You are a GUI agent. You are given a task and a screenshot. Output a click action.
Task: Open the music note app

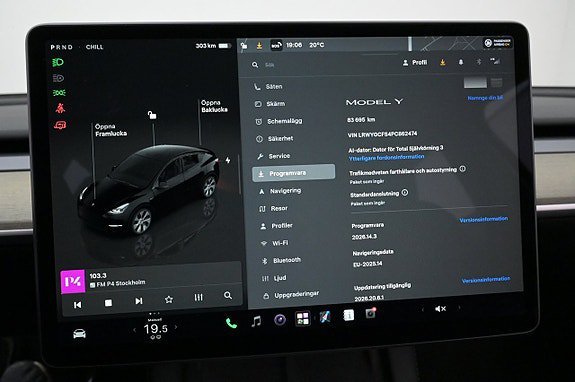click(256, 322)
